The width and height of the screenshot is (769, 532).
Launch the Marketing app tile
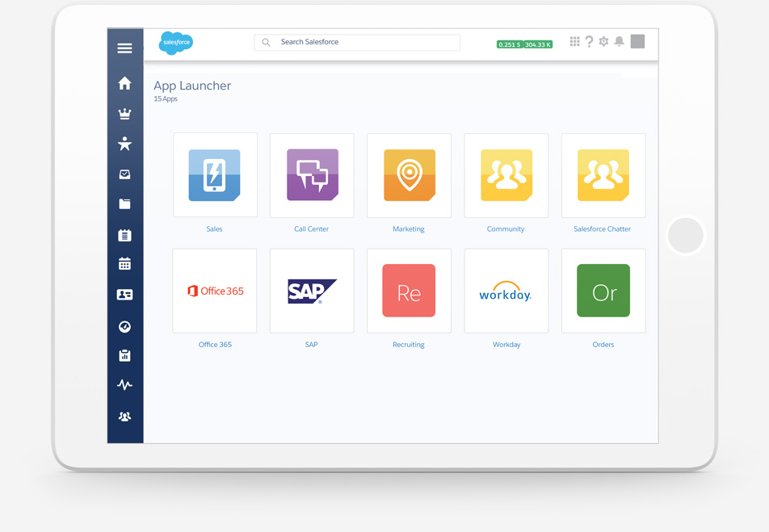[x=409, y=175]
